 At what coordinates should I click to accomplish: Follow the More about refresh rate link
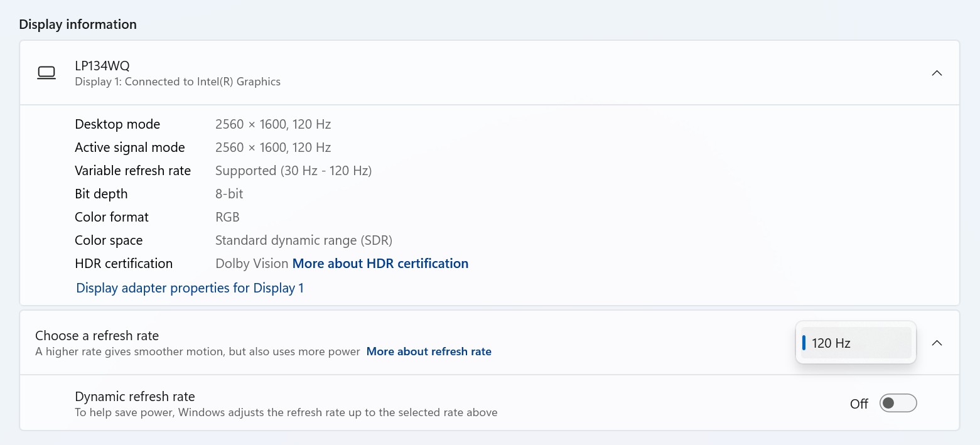point(429,351)
